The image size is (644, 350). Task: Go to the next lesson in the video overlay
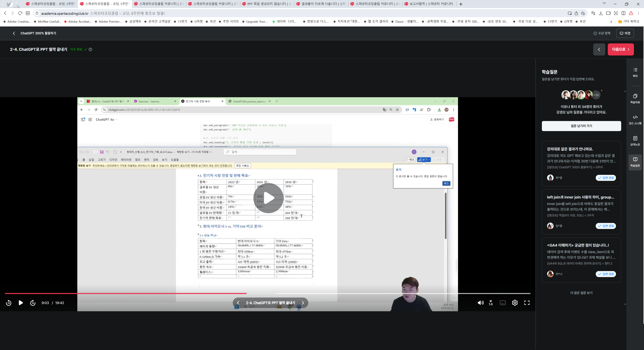(x=303, y=303)
